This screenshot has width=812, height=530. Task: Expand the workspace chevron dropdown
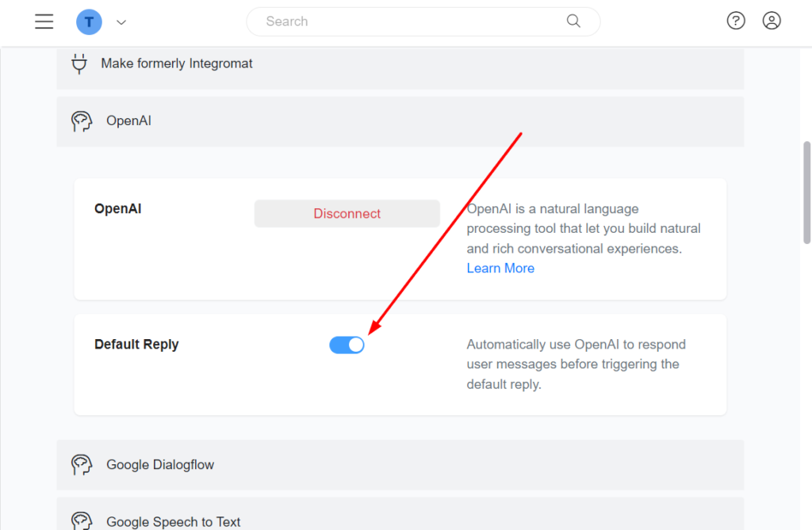click(x=121, y=22)
